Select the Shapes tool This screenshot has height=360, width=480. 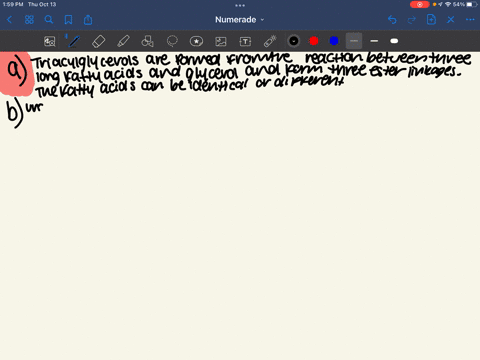point(147,41)
